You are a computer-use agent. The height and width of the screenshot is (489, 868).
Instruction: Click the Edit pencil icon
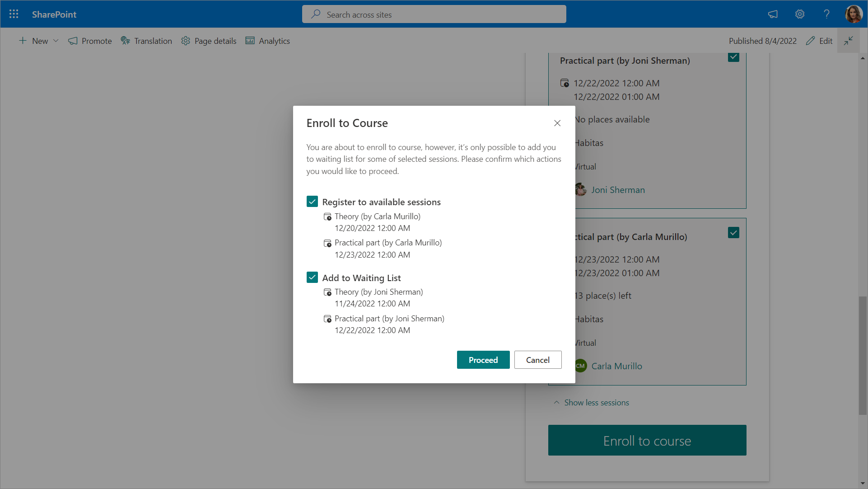click(811, 41)
